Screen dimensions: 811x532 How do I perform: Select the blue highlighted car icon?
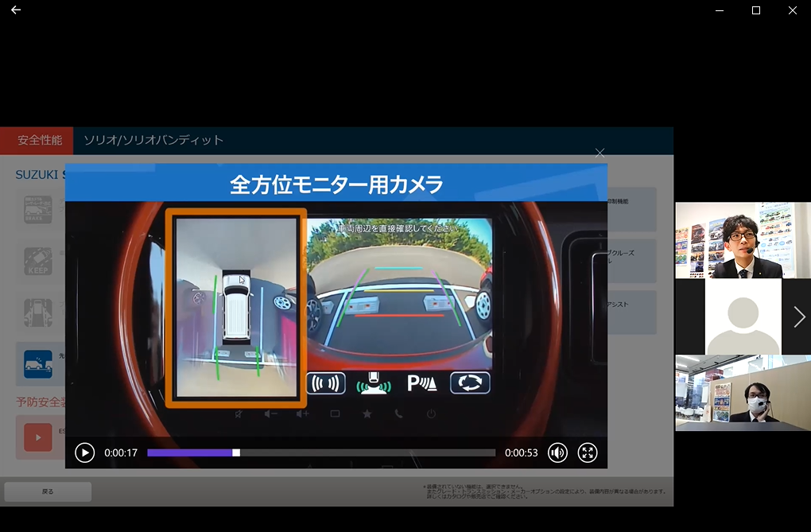coord(38,363)
